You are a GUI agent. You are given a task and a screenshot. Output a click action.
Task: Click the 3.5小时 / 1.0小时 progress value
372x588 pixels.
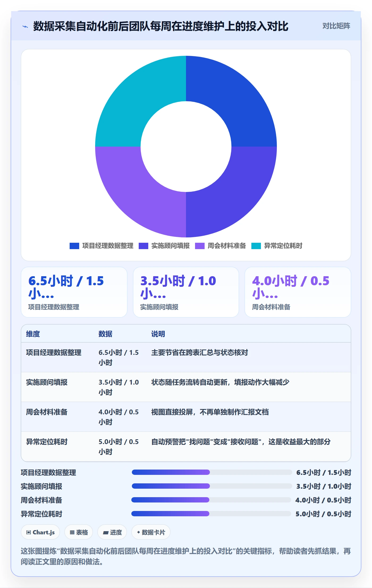point(324,486)
